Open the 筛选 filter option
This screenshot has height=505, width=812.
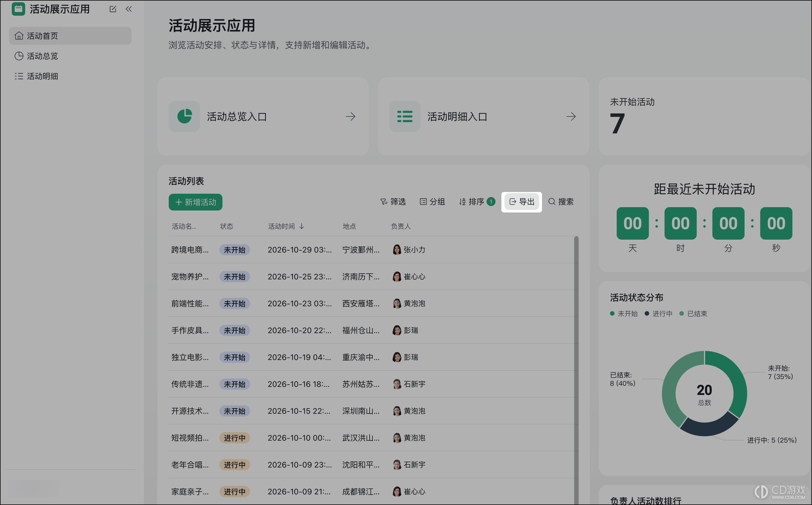click(393, 202)
